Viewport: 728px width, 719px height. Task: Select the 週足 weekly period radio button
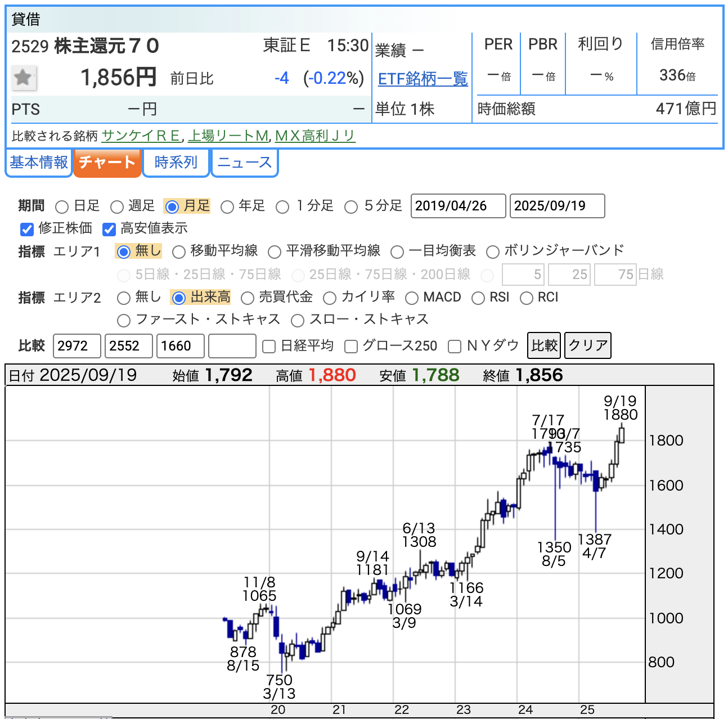(117, 207)
